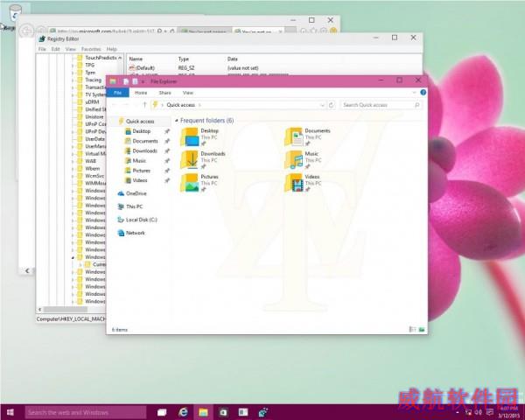Select Desktop in the navigation pane
This screenshot has height=420, width=525.
pyautogui.click(x=141, y=131)
